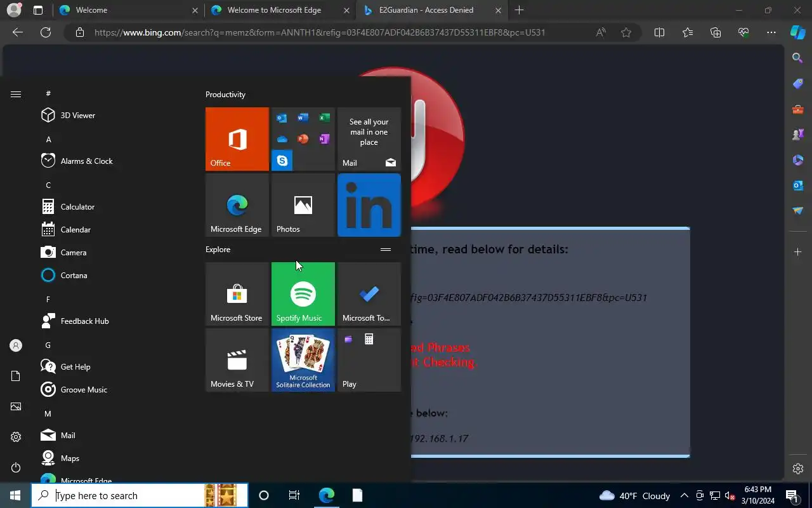Refresh the current page
Image resolution: width=812 pixels, height=508 pixels.
pyautogui.click(x=46, y=32)
